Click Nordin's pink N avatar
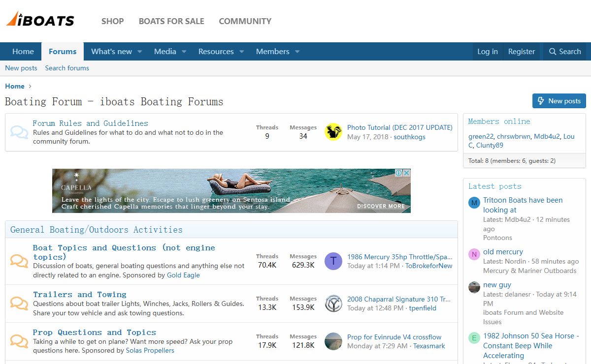 pos(474,254)
